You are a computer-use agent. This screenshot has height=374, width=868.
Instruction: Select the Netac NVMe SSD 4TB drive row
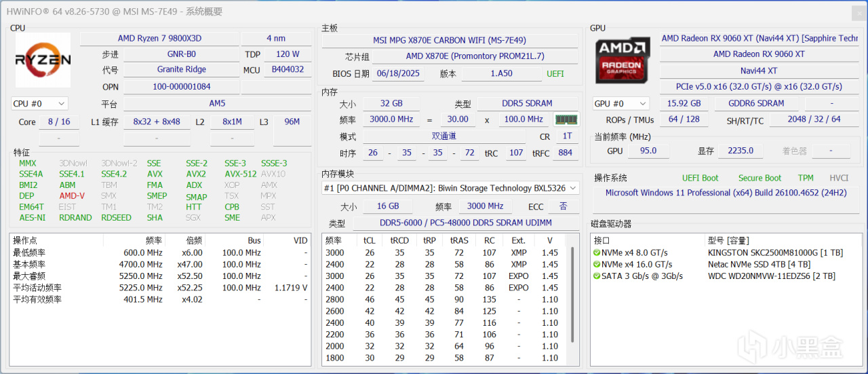coord(726,265)
